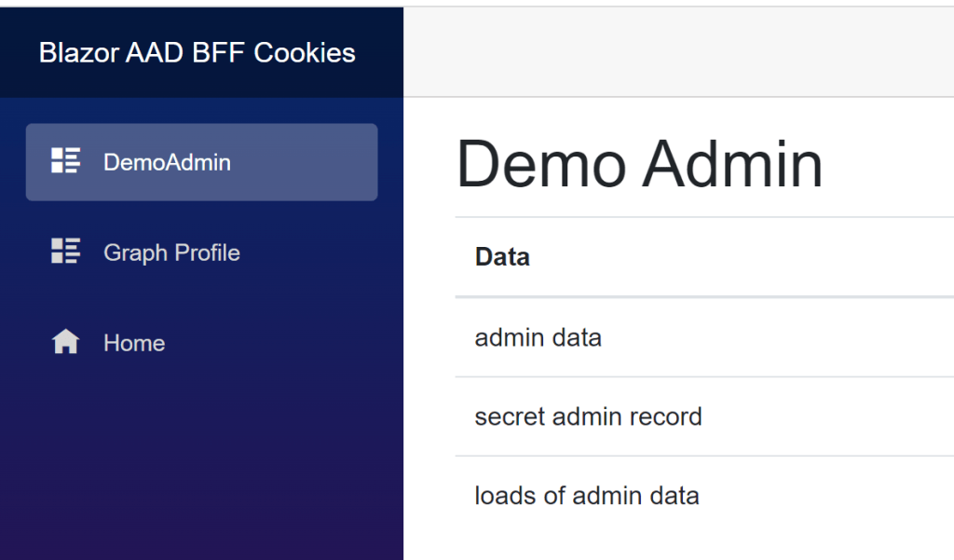
Task: Open the DemoAdmin navigation label
Action: pos(167,162)
